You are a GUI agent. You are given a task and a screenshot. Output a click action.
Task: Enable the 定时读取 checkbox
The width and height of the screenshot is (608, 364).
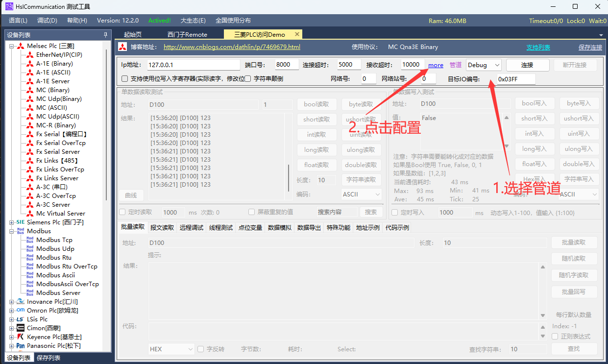(123, 212)
